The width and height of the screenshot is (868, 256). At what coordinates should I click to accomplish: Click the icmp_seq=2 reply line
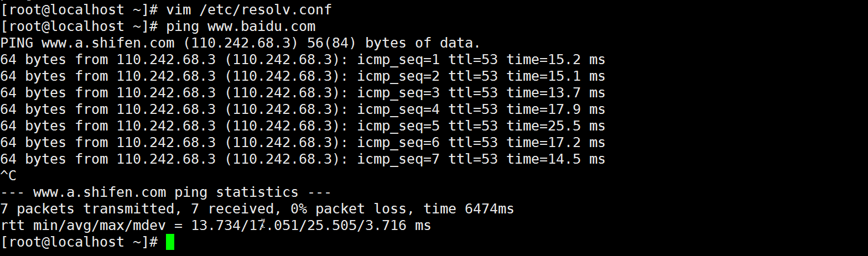click(x=302, y=76)
